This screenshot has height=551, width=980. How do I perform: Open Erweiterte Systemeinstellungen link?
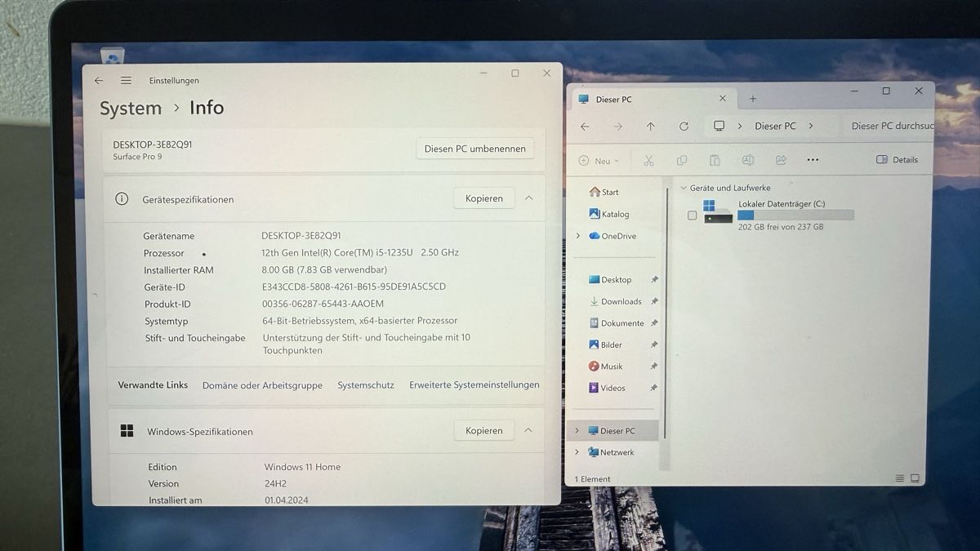(x=474, y=384)
